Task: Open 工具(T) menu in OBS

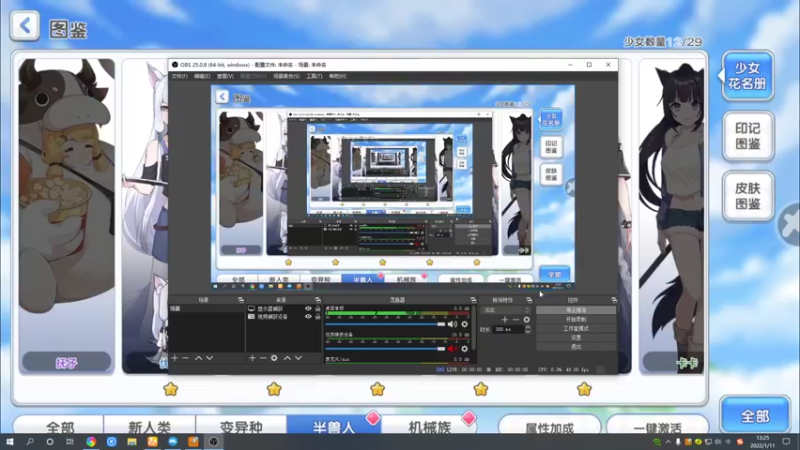Action: pyautogui.click(x=314, y=76)
